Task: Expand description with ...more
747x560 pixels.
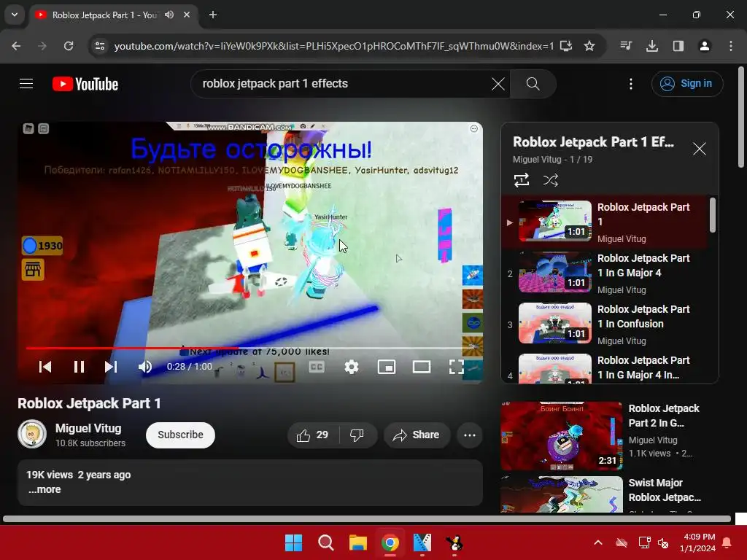Action: click(x=44, y=489)
